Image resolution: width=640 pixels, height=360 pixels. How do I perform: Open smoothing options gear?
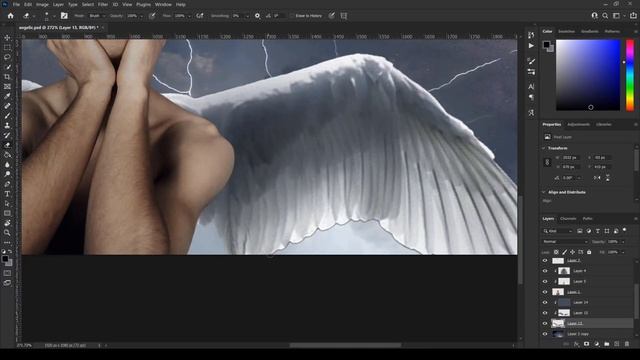click(x=257, y=16)
